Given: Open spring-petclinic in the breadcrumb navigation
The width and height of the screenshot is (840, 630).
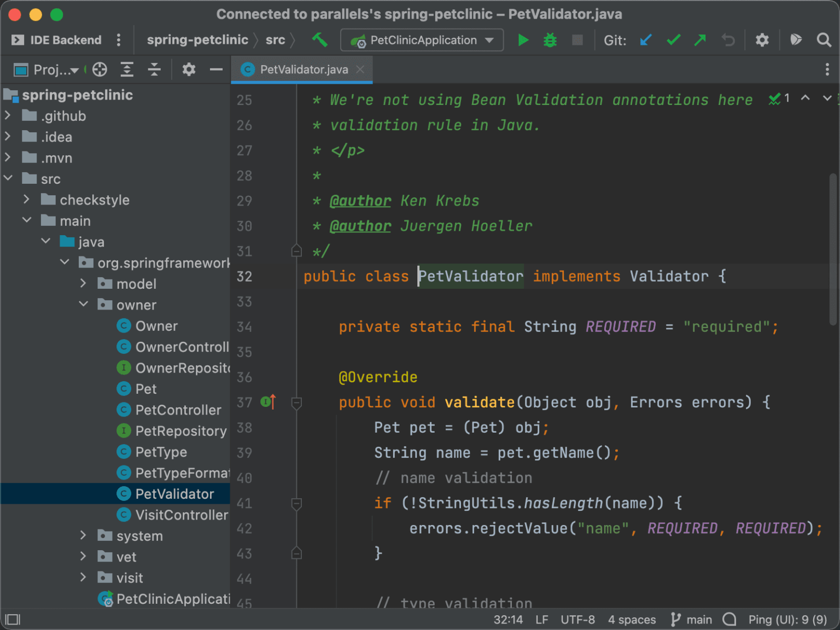Looking at the screenshot, I should click(x=197, y=40).
